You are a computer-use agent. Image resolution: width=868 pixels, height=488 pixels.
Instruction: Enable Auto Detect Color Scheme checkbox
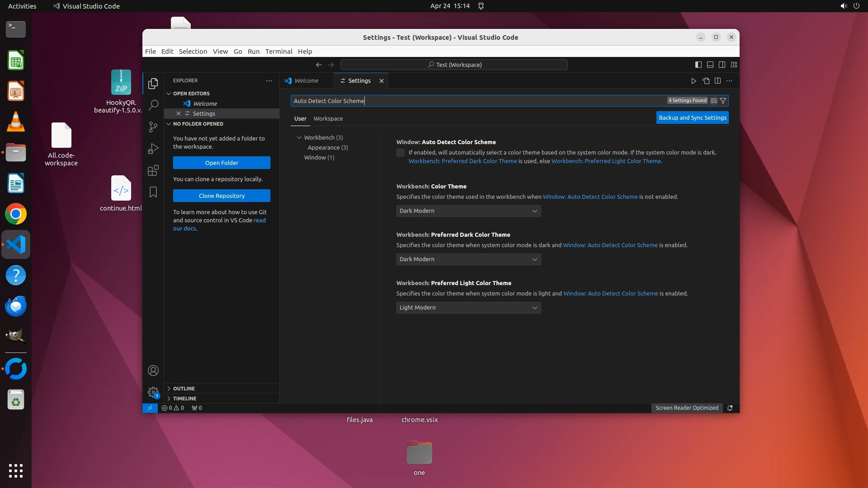401,153
